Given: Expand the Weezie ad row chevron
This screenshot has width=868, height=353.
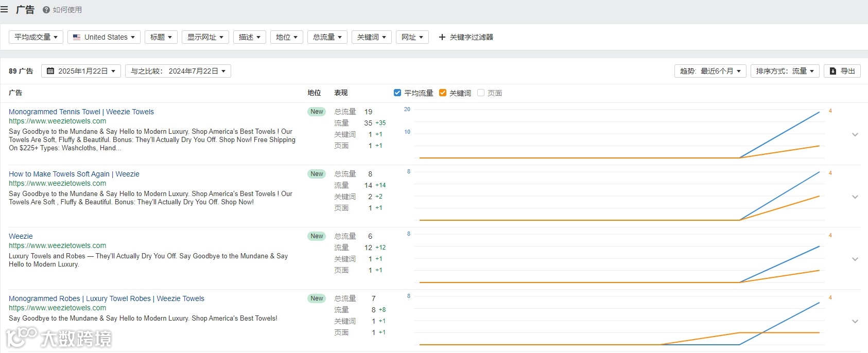Looking at the screenshot, I should point(855,259).
